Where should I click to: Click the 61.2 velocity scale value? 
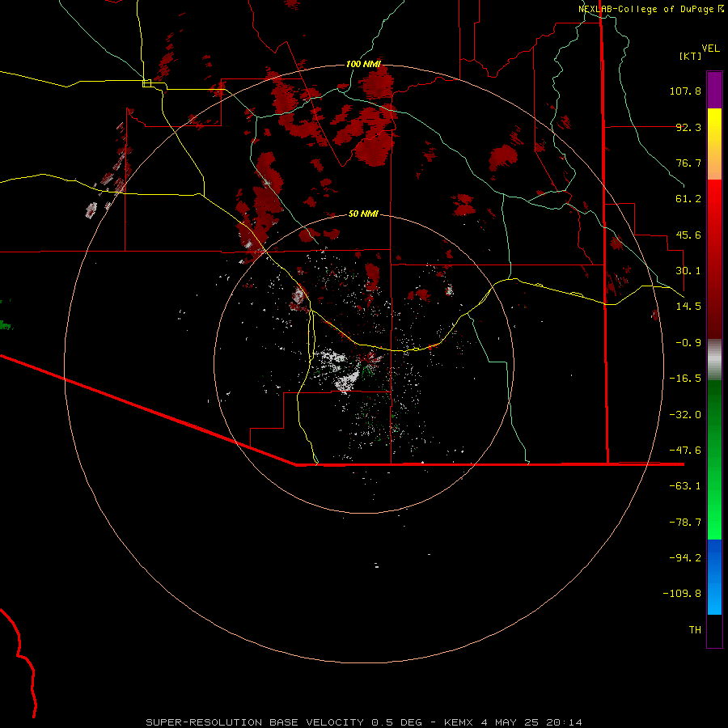(688, 199)
